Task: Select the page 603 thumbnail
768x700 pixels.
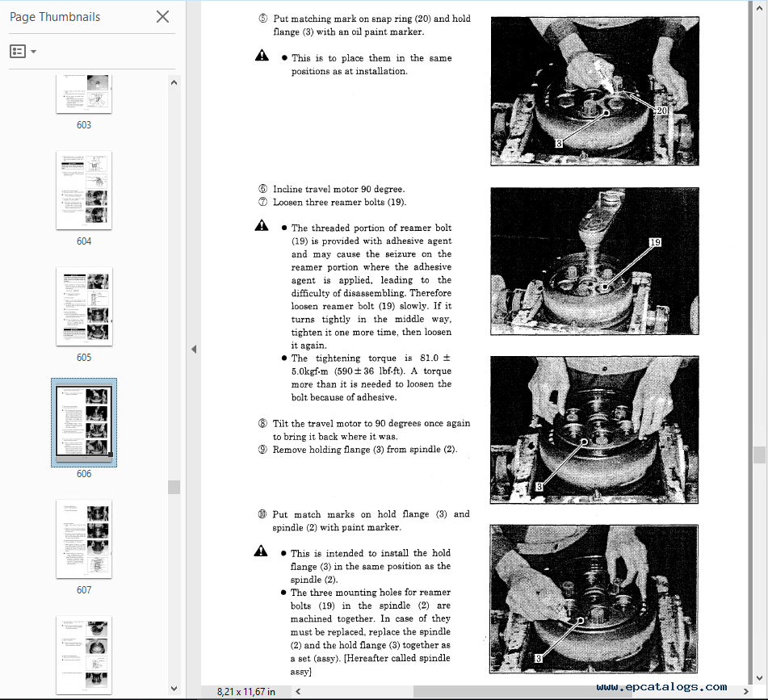Action: tap(84, 94)
